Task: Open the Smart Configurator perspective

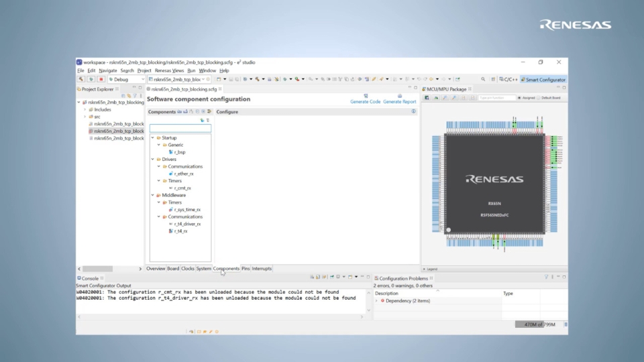Action: pyautogui.click(x=543, y=80)
